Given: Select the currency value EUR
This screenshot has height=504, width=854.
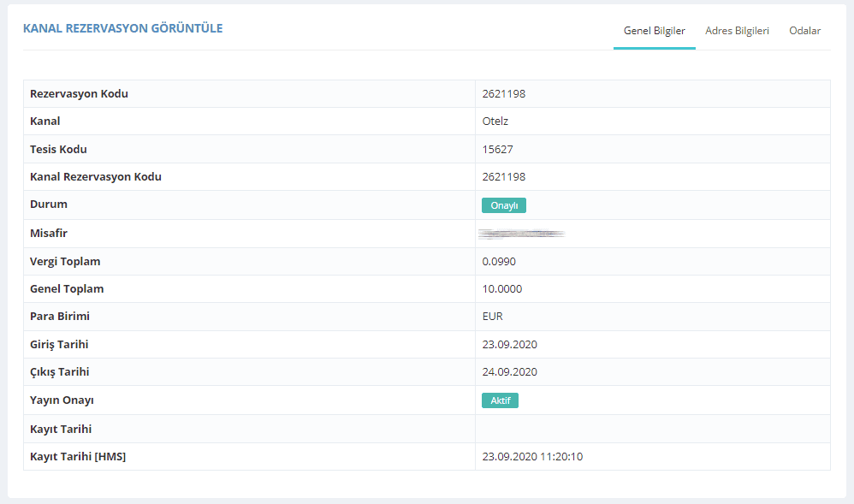Looking at the screenshot, I should point(492,316).
